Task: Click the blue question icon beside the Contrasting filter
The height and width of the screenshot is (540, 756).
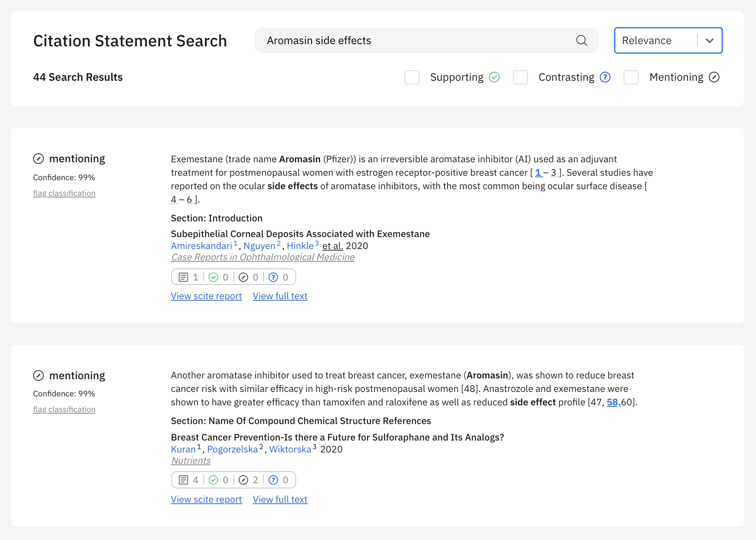Action: point(605,77)
